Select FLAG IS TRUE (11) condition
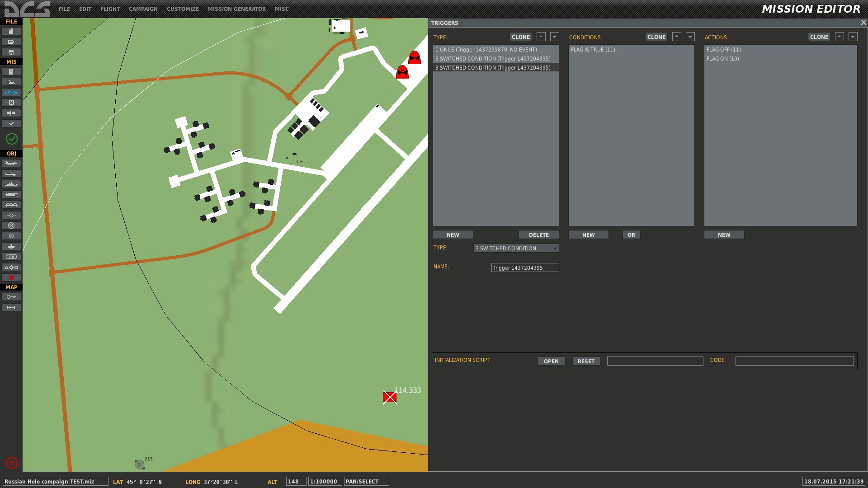The image size is (868, 488). (x=631, y=50)
